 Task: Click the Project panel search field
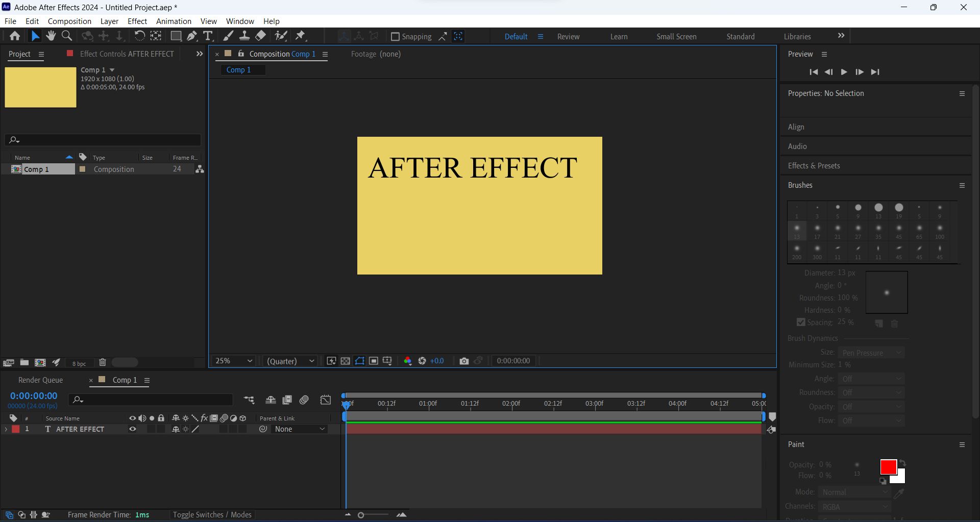point(103,139)
